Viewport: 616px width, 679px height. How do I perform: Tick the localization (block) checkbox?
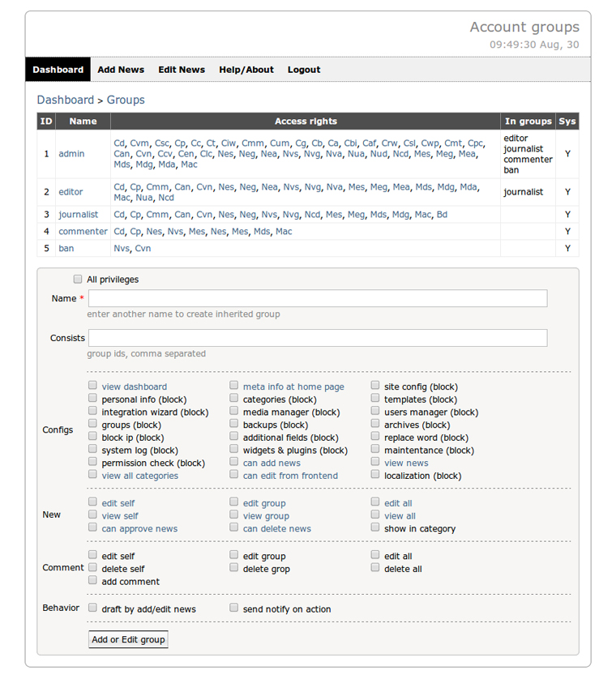(375, 476)
